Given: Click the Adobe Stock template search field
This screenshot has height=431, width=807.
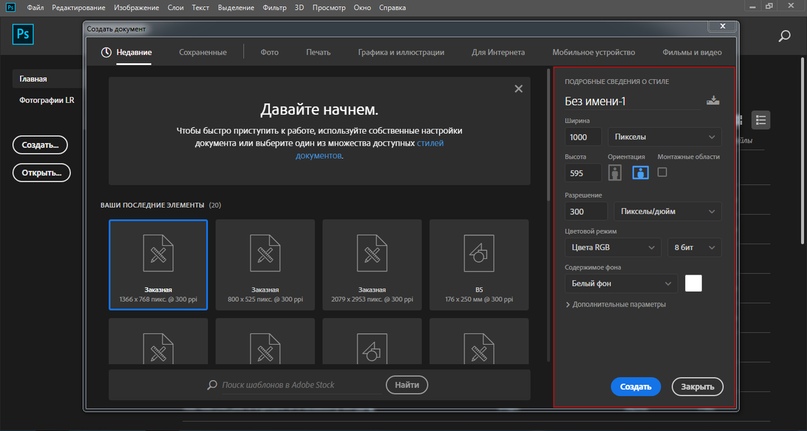Looking at the screenshot, I should click(x=301, y=385).
